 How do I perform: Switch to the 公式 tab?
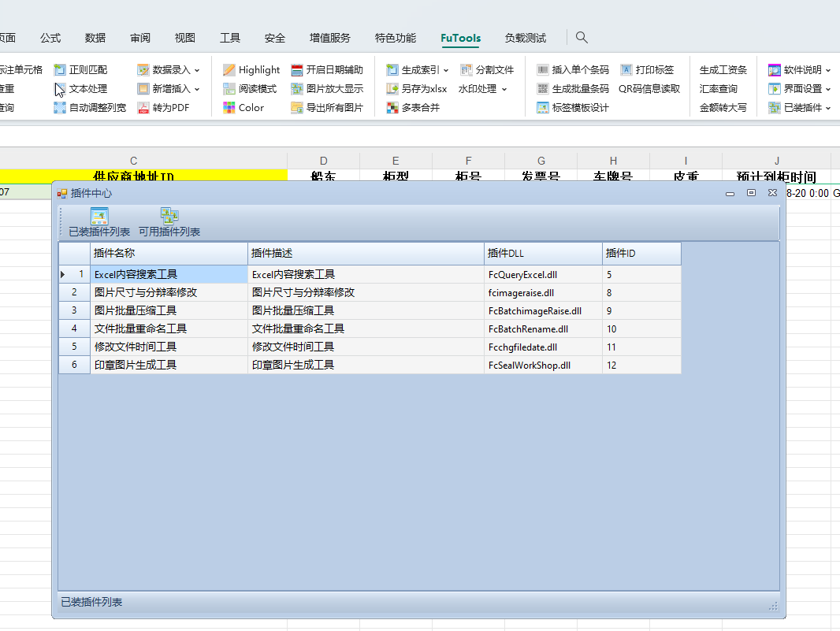tap(50, 38)
